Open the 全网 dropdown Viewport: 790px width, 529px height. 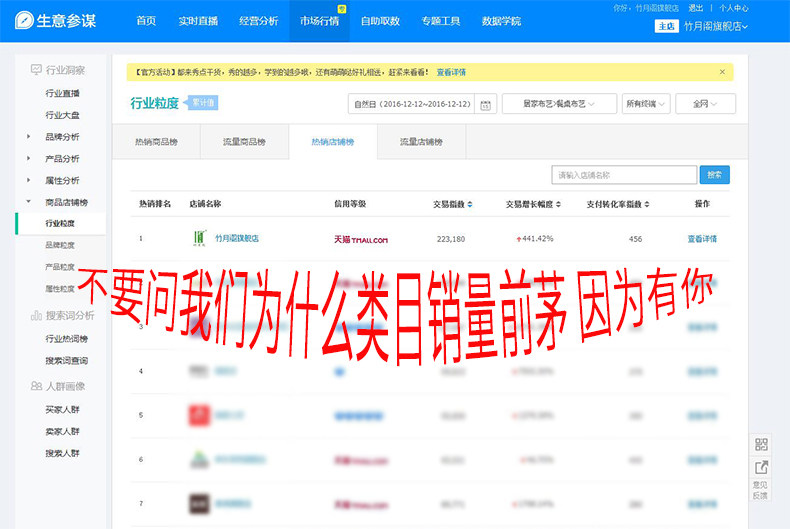[705, 104]
